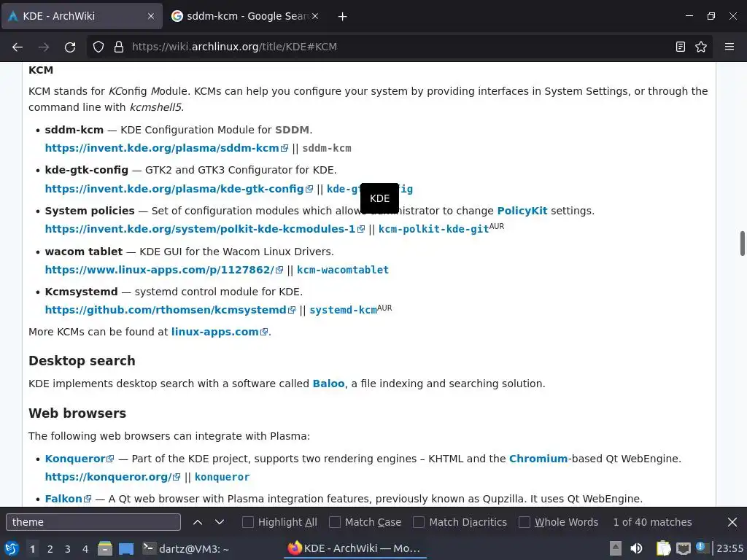Viewport: 747px width, 560px height.
Task: Select the KDE - ArchWiki tab
Action: coord(82,16)
